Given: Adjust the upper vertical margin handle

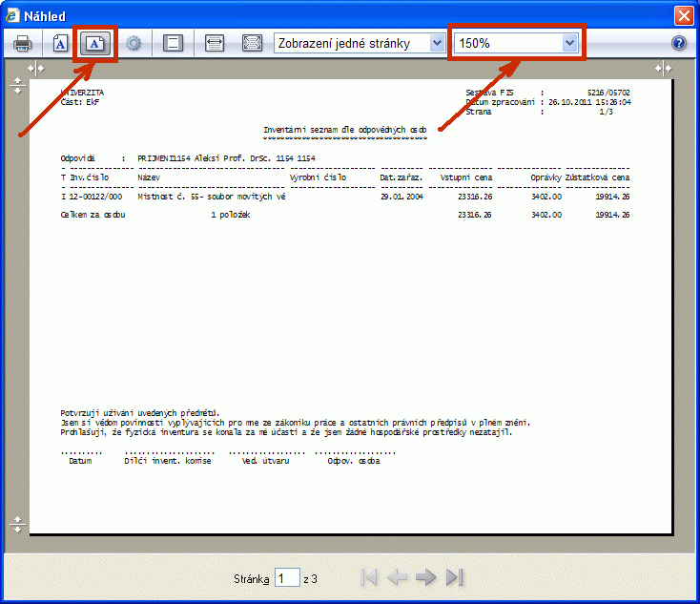Looking at the screenshot, I should coord(17,85).
